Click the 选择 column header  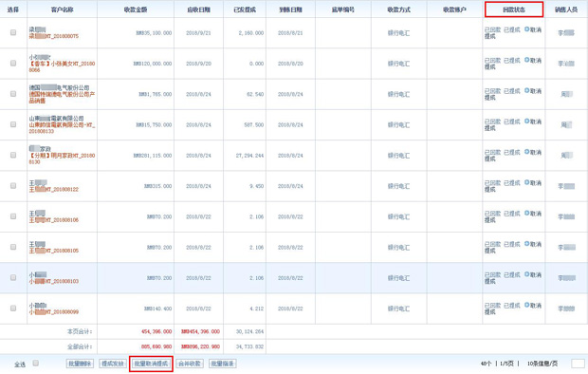click(x=13, y=9)
